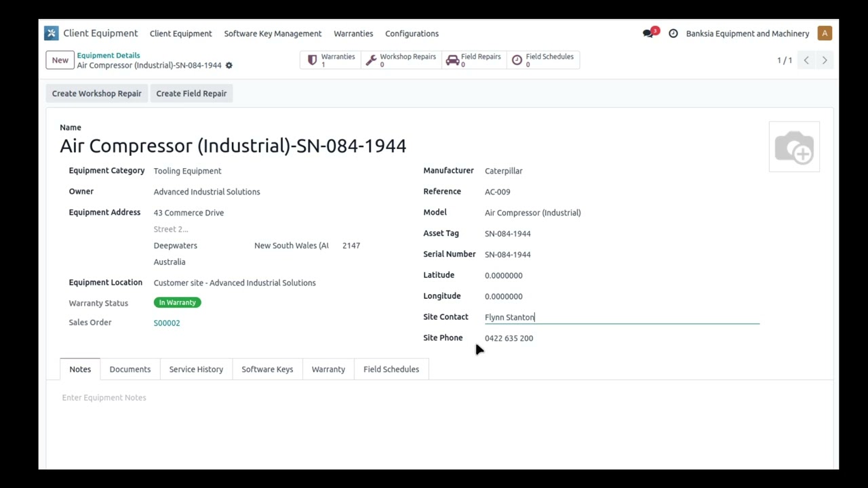The width and height of the screenshot is (868, 488).
Task: Edit Serial Number field SN-084-1944
Action: (622, 255)
